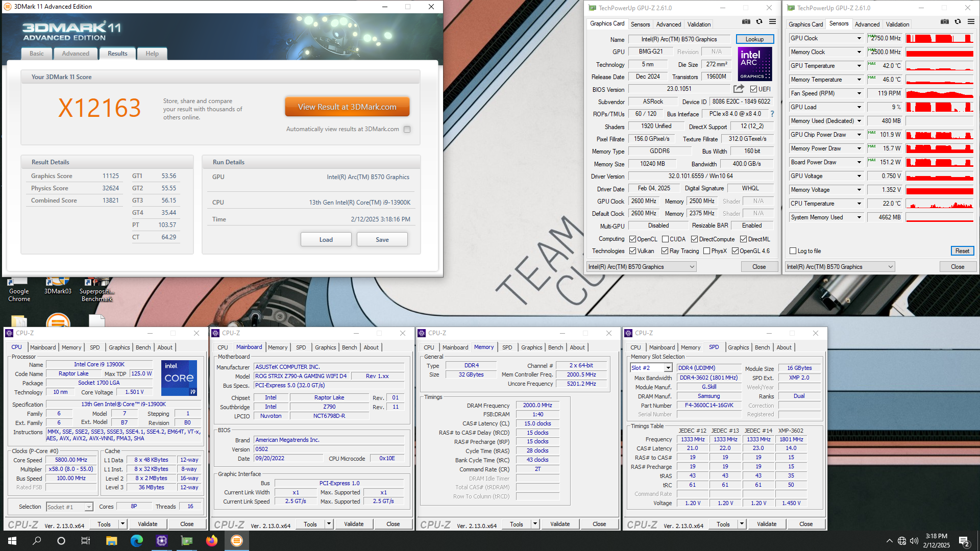Open Graphics tab in CPU-Z Memory window
The width and height of the screenshot is (980, 551).
click(531, 347)
